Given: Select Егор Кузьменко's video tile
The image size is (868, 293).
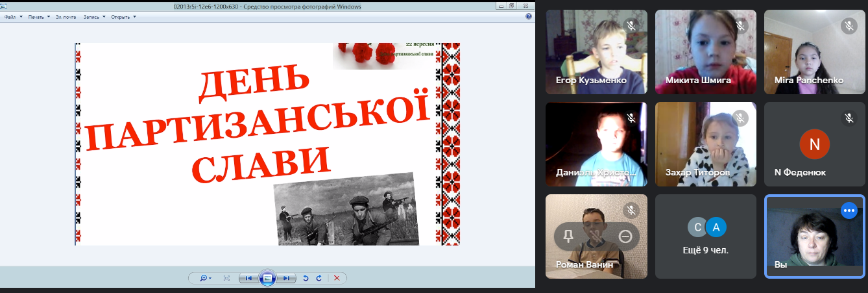Looking at the screenshot, I should (596, 52).
